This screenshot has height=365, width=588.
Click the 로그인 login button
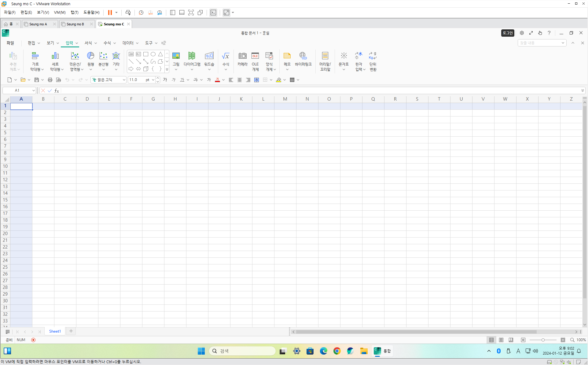(x=508, y=33)
